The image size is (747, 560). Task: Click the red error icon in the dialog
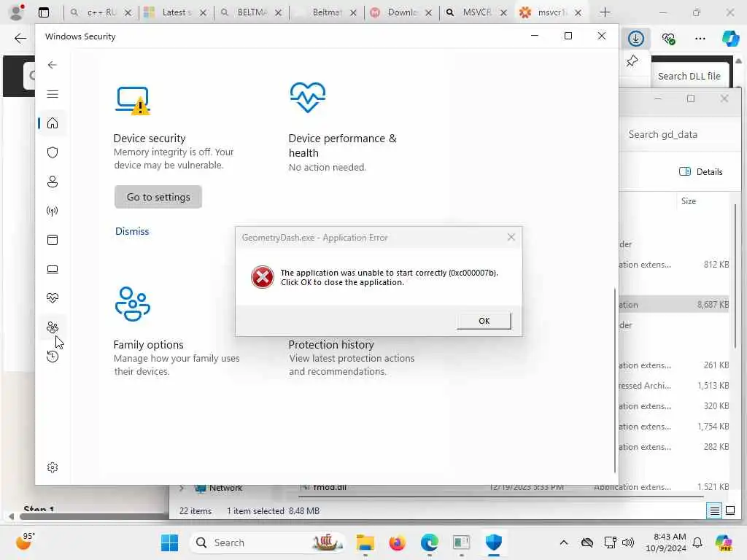[x=262, y=277]
